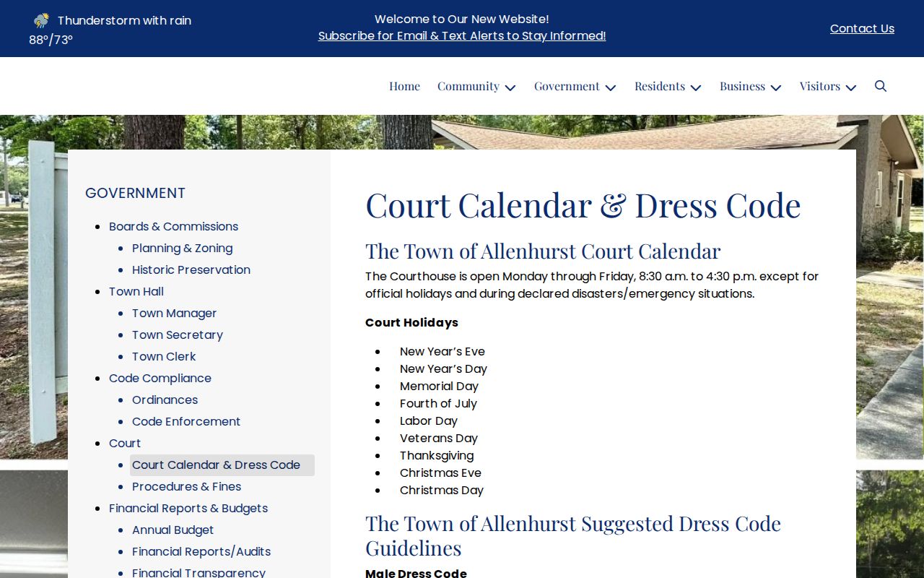Click the 'Male Dress Code' subheading
This screenshot has width=924, height=578.
point(416,573)
